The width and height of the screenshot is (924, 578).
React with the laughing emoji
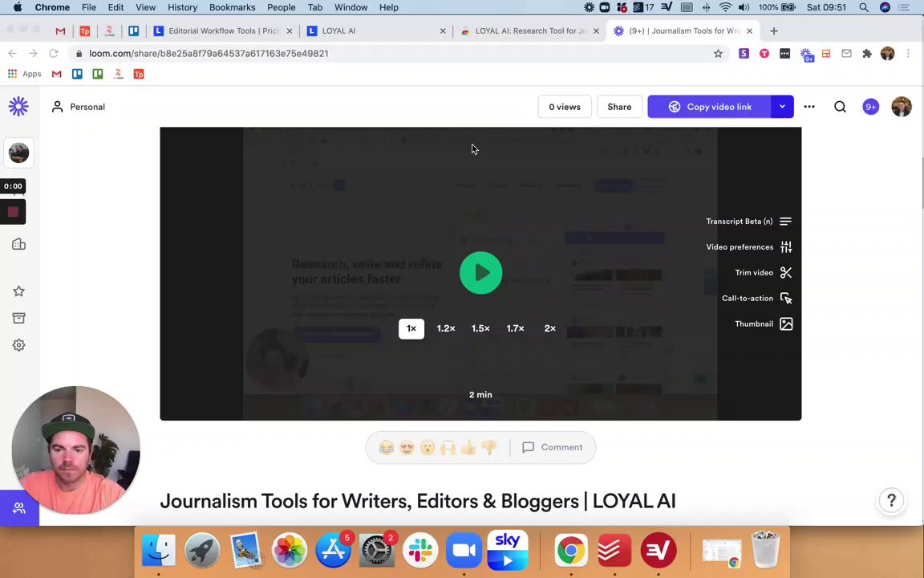(387, 448)
